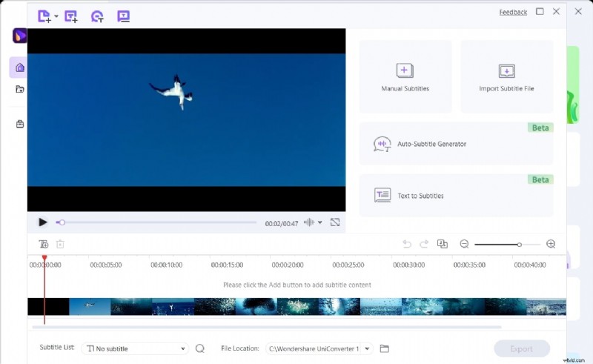Open Auto-Subtitle Generator
Viewport: 593px width, 364px height.
pyautogui.click(x=456, y=144)
